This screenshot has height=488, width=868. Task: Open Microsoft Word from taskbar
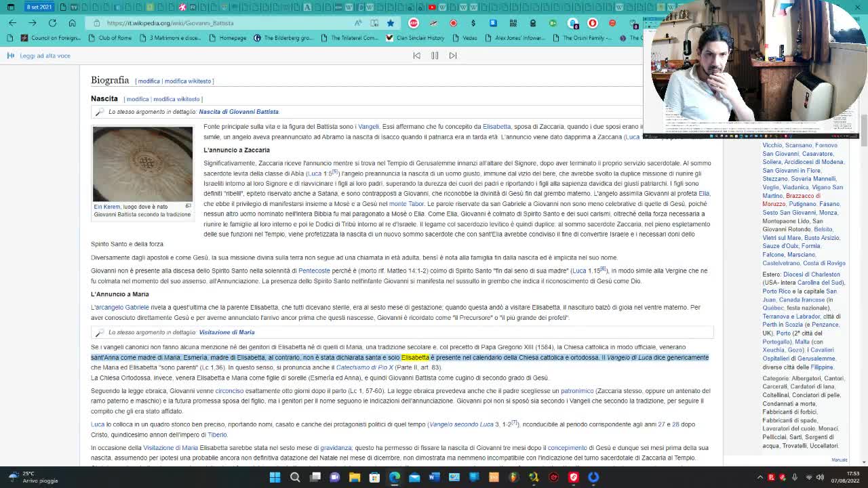pyautogui.click(x=434, y=477)
